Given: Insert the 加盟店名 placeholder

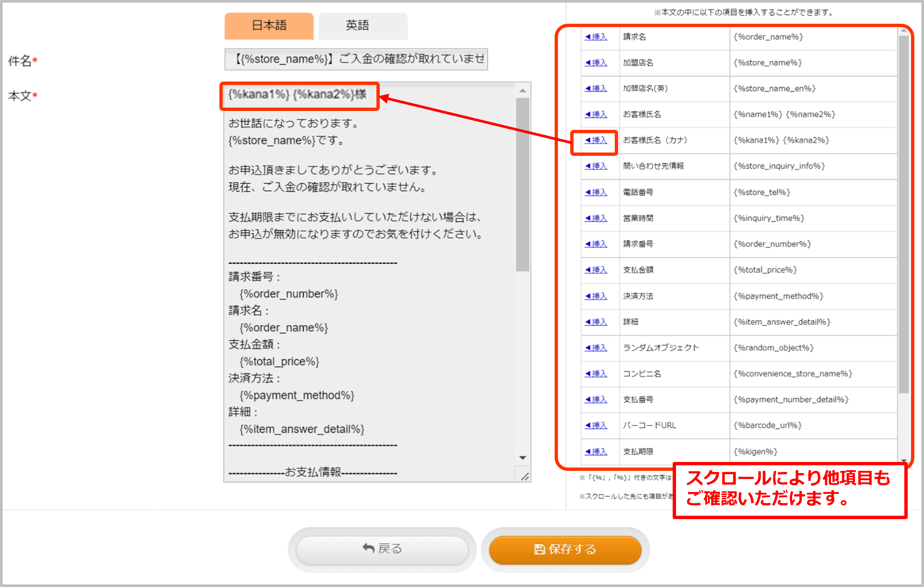Looking at the screenshot, I should tap(596, 63).
